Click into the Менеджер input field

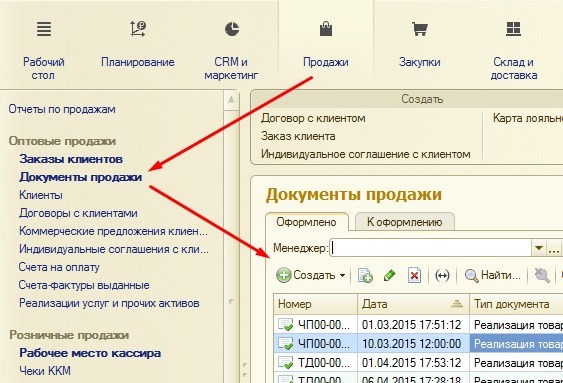pyautogui.click(x=430, y=248)
